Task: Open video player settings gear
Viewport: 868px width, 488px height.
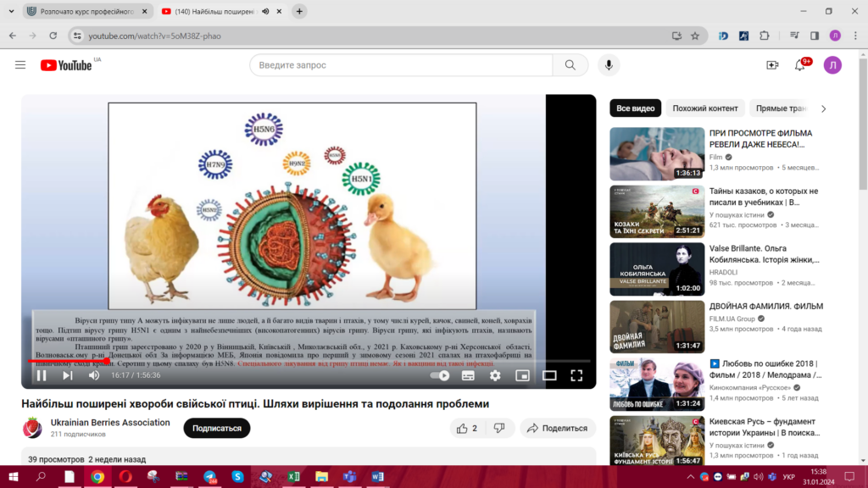Action: (495, 375)
